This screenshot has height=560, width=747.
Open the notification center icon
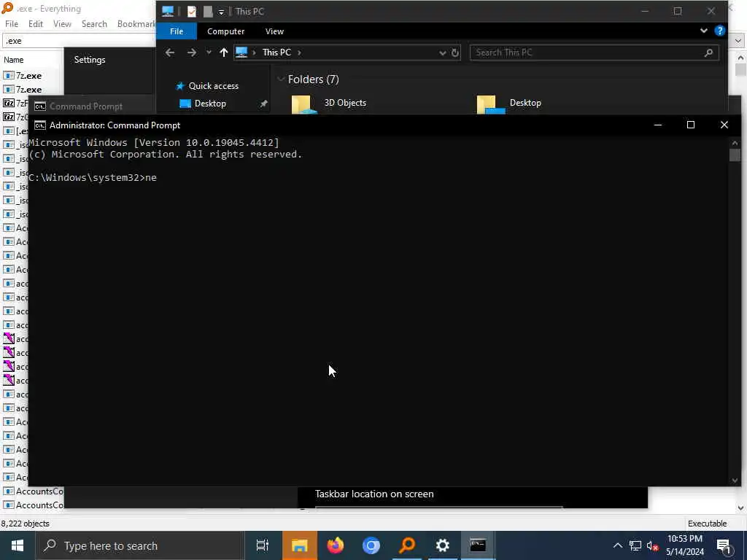click(x=724, y=545)
